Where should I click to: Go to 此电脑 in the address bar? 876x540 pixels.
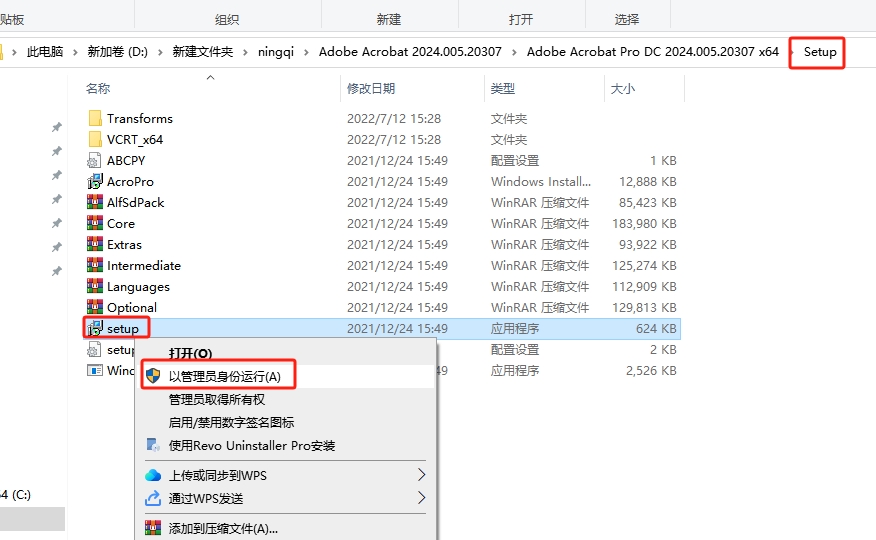coord(45,52)
